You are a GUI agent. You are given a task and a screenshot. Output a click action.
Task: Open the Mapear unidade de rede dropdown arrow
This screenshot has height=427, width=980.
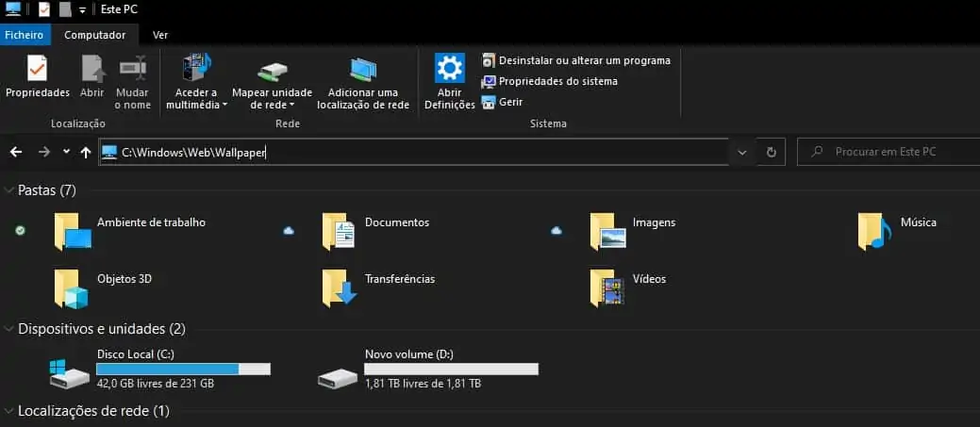click(x=291, y=105)
